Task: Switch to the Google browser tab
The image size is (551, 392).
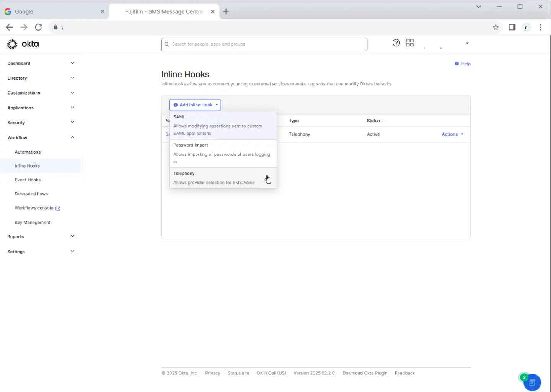Action: [54, 11]
